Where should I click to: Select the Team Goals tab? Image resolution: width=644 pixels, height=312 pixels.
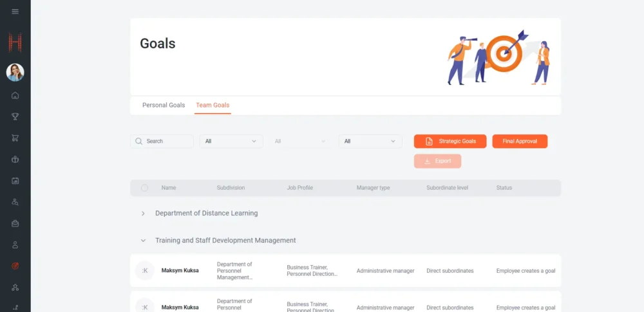pos(213,105)
